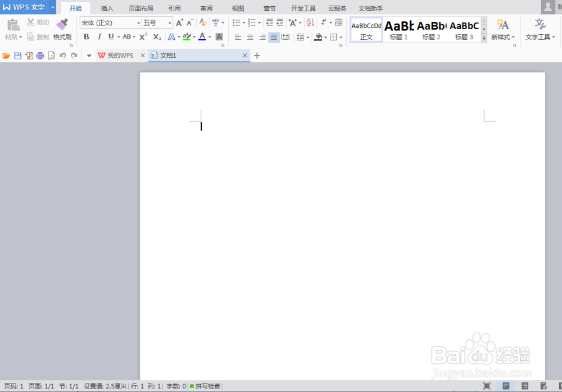Decrease font size with A- icon
The image size is (562, 392).
pos(190,22)
